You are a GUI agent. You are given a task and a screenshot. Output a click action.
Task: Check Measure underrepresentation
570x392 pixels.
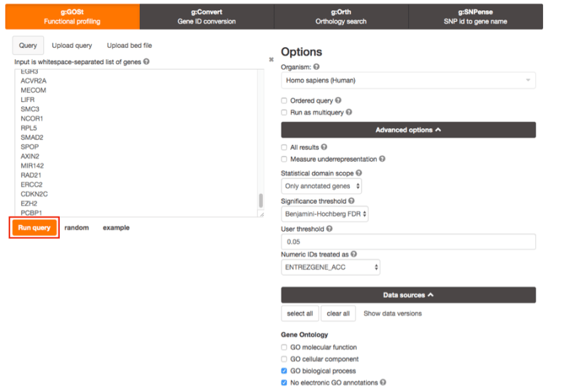coord(284,159)
